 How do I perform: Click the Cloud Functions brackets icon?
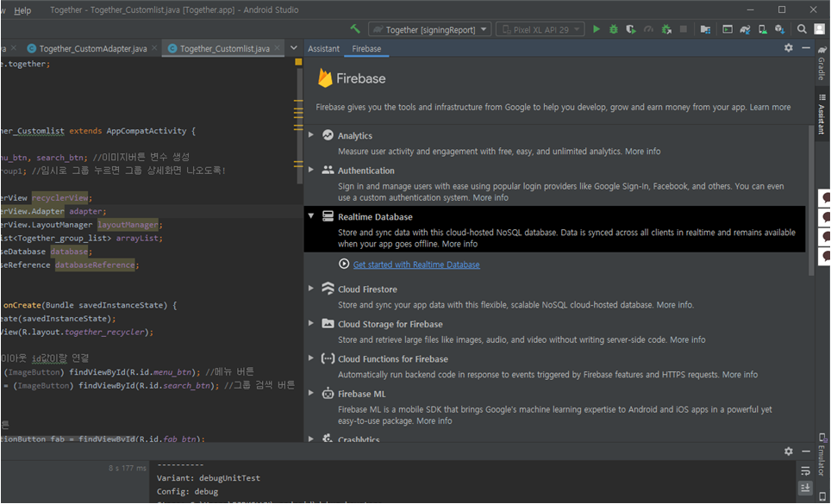click(x=328, y=358)
